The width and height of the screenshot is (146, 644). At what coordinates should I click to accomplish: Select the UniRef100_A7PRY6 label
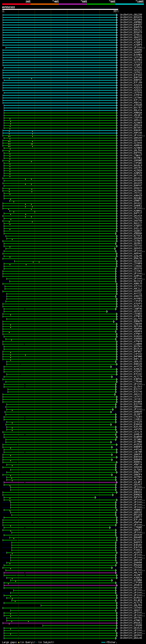(131, 95)
